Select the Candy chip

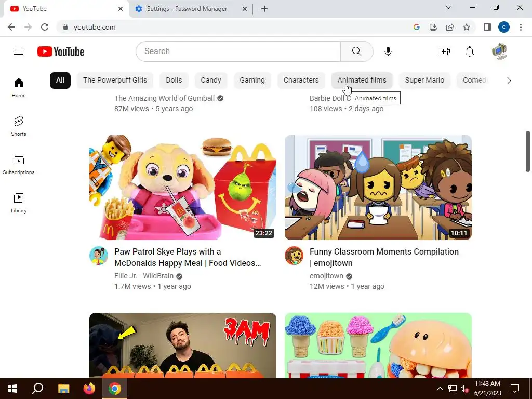(x=211, y=81)
